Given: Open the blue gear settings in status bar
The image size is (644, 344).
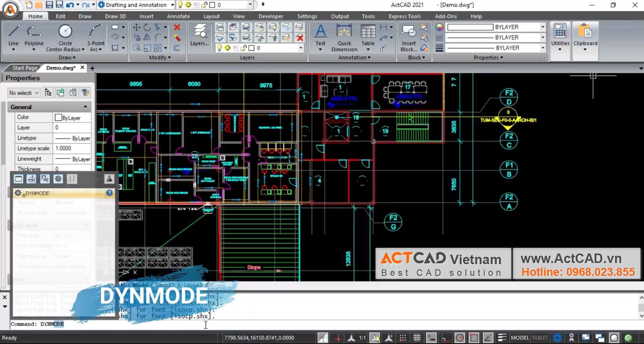Looking at the screenshot, I should pyautogui.click(x=557, y=338).
